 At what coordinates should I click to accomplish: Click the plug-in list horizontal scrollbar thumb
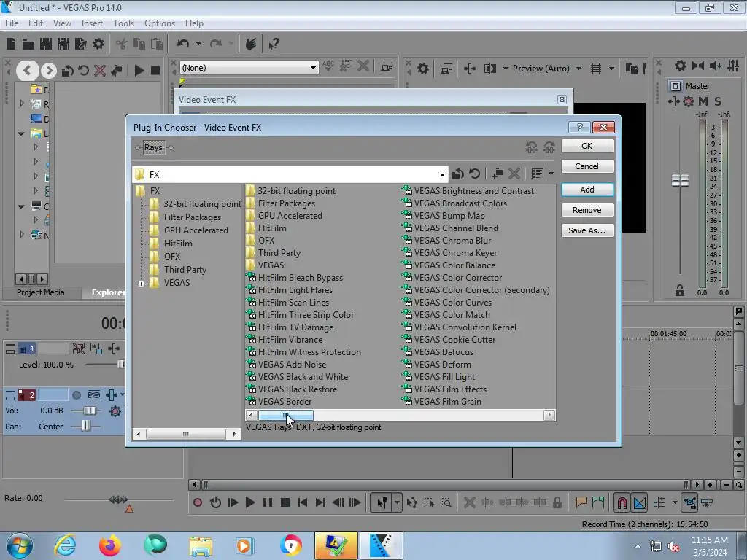tap(286, 415)
